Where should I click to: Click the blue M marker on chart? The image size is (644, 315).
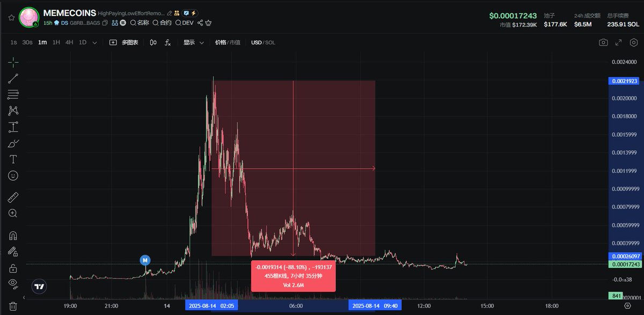pos(145,260)
